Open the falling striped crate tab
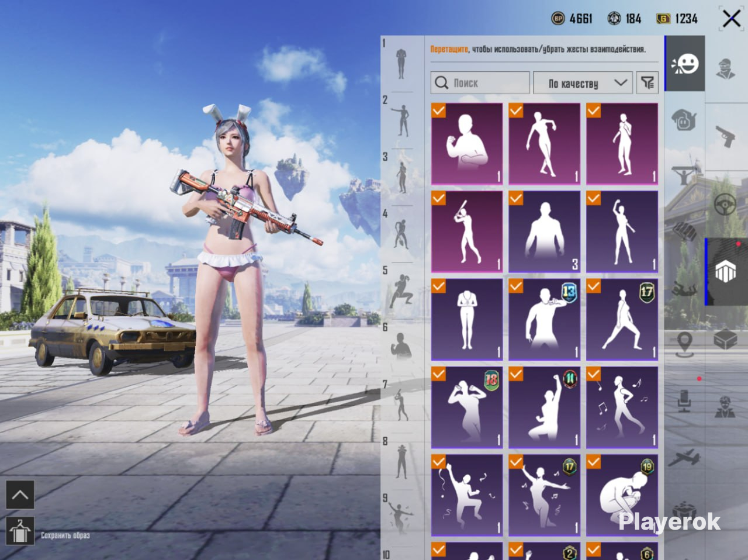Screen dimensions: 748x560 (x=684, y=232)
